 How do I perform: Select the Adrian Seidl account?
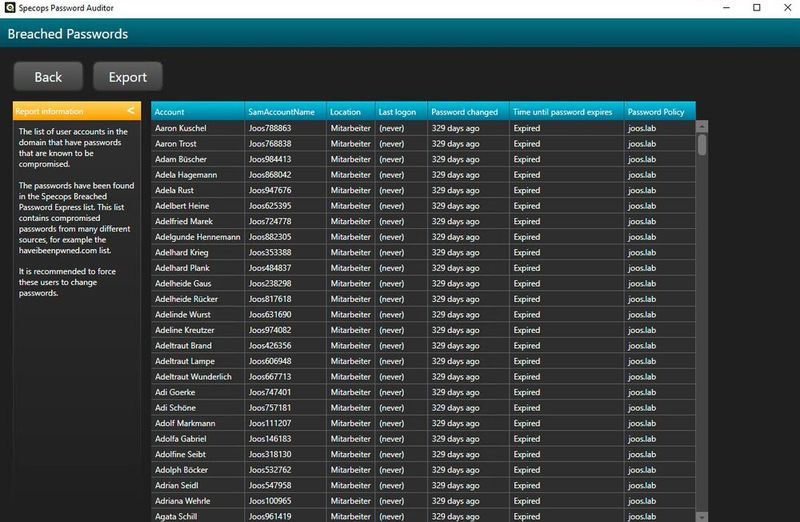click(177, 485)
